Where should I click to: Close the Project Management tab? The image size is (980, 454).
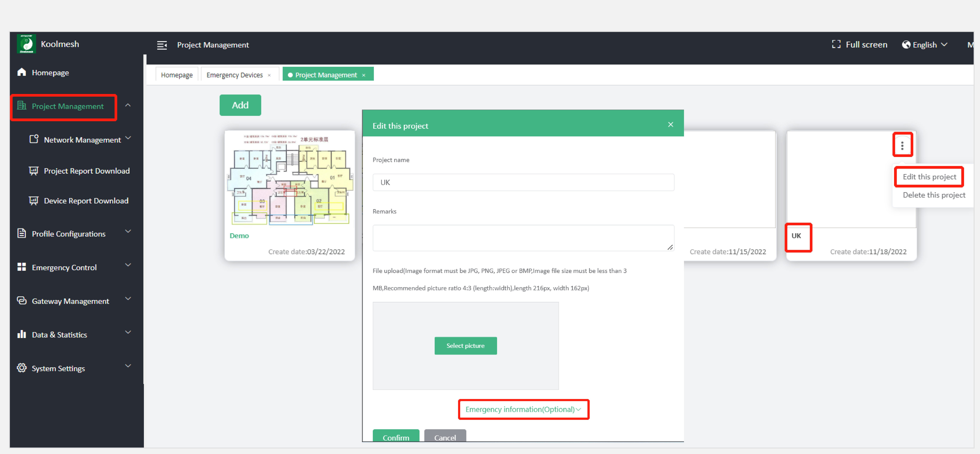click(x=364, y=75)
